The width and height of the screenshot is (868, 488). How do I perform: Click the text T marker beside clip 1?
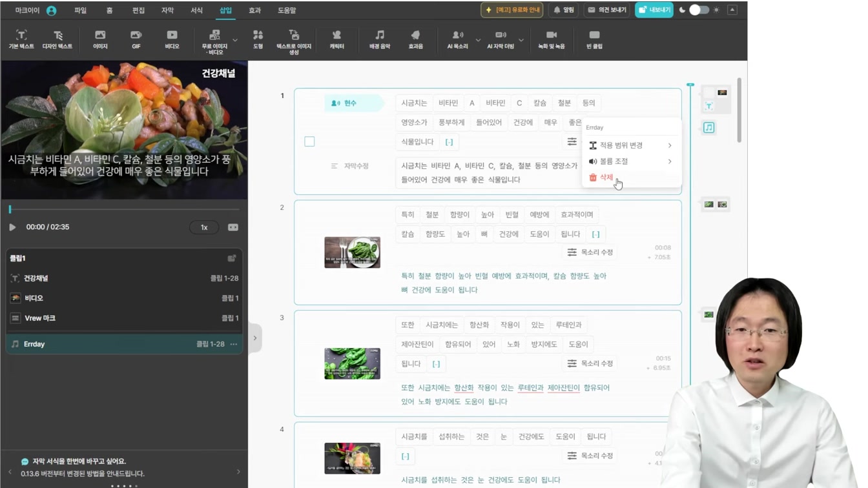pos(708,106)
